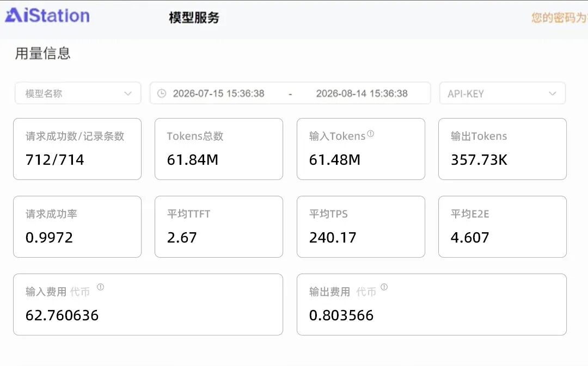Click the 0.9972 请求成功率 value
This screenshot has height=366, width=588.
tap(49, 238)
